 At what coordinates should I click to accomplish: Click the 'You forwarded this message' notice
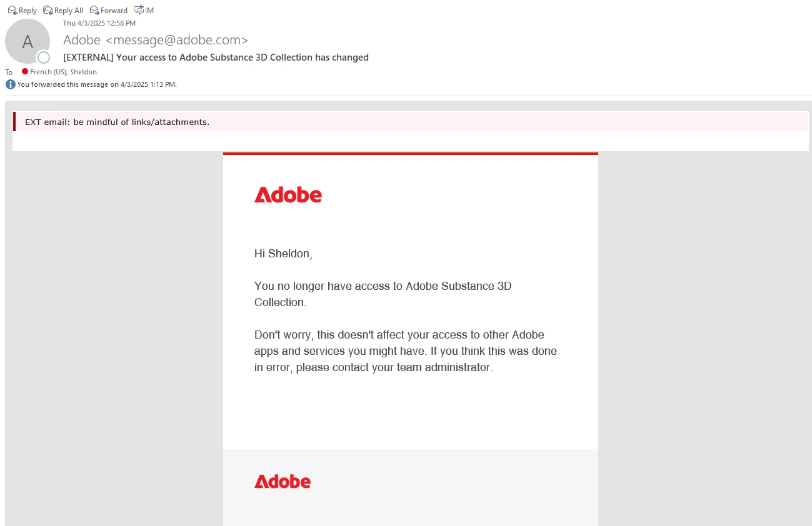click(x=97, y=84)
